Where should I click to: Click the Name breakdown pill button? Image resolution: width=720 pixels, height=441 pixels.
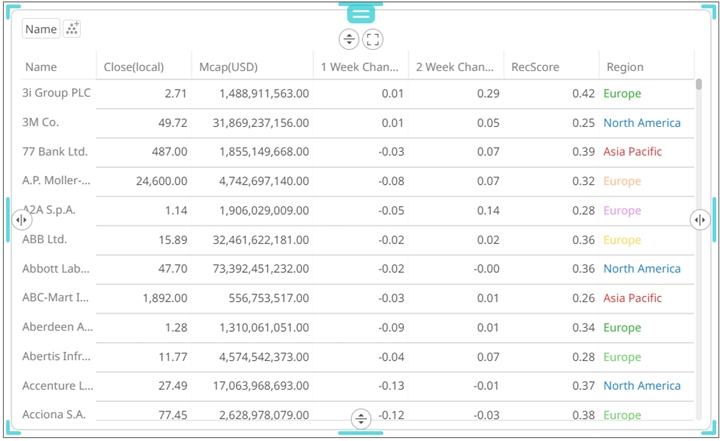click(x=41, y=29)
